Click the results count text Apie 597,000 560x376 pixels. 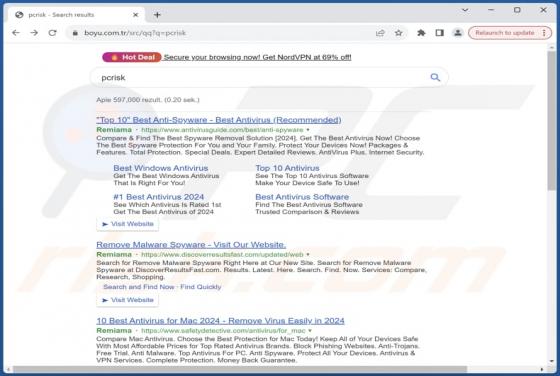point(148,100)
